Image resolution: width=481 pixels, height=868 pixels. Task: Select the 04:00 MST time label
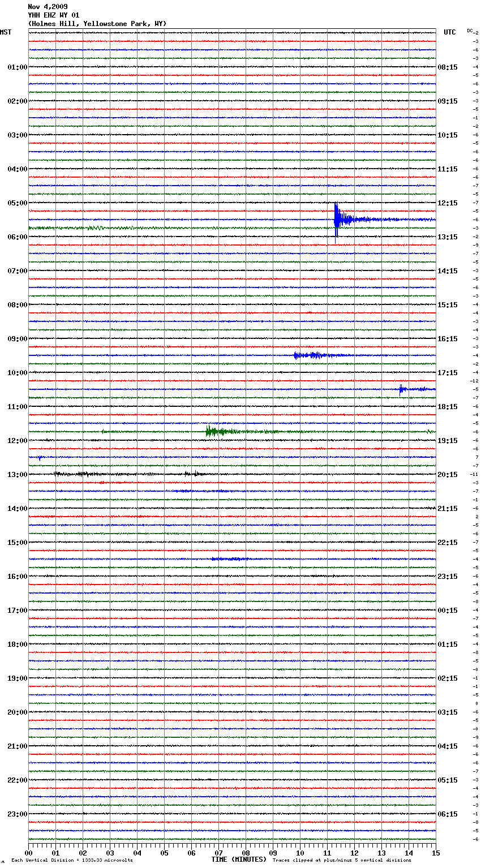point(18,169)
